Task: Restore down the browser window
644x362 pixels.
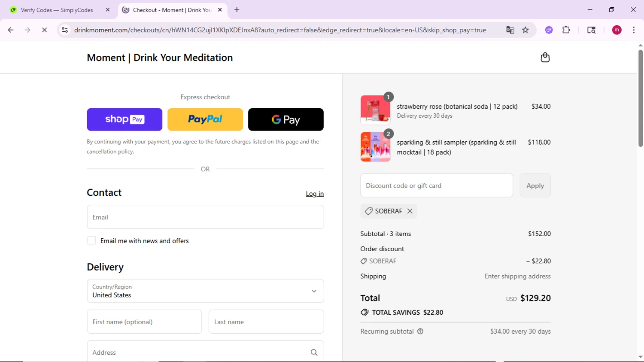Action: click(x=611, y=9)
